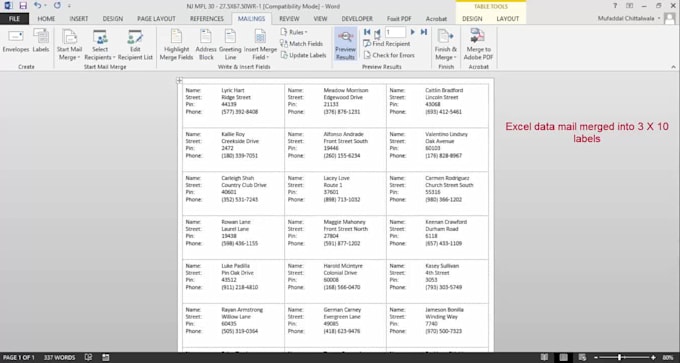
Task: Open Ribbon Display Options icon
Action: pyautogui.click(x=631, y=6)
